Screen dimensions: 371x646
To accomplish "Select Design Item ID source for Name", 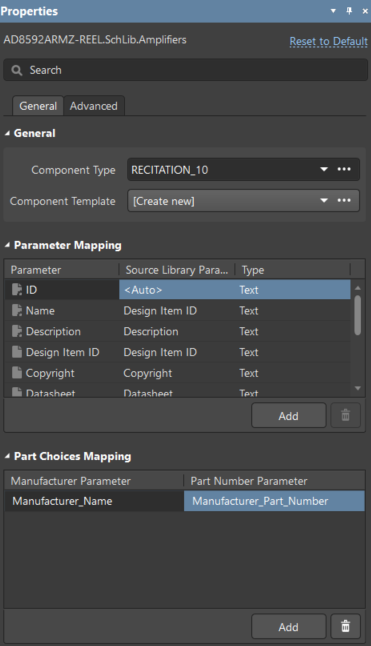I will (x=177, y=310).
